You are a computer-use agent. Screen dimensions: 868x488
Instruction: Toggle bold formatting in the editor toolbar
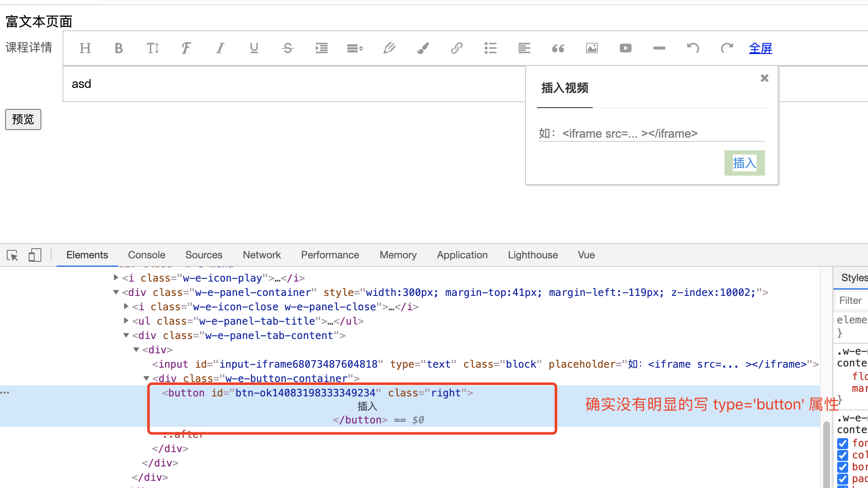pyautogui.click(x=119, y=48)
